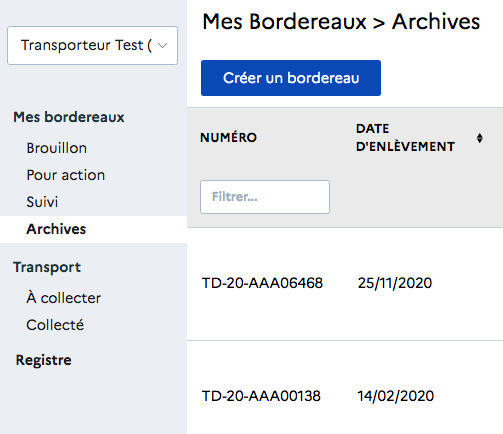
Task: Open the À collecter transport list
Action: pyautogui.click(x=63, y=298)
